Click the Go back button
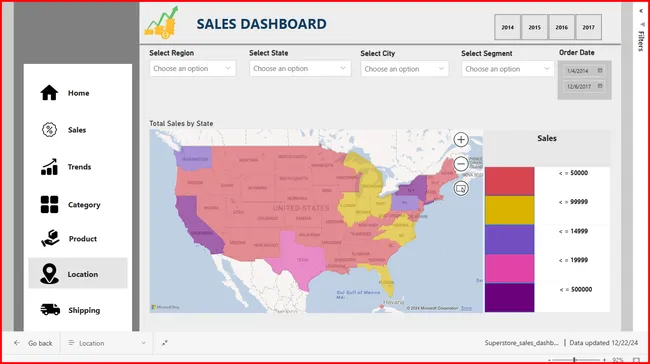 33,343
